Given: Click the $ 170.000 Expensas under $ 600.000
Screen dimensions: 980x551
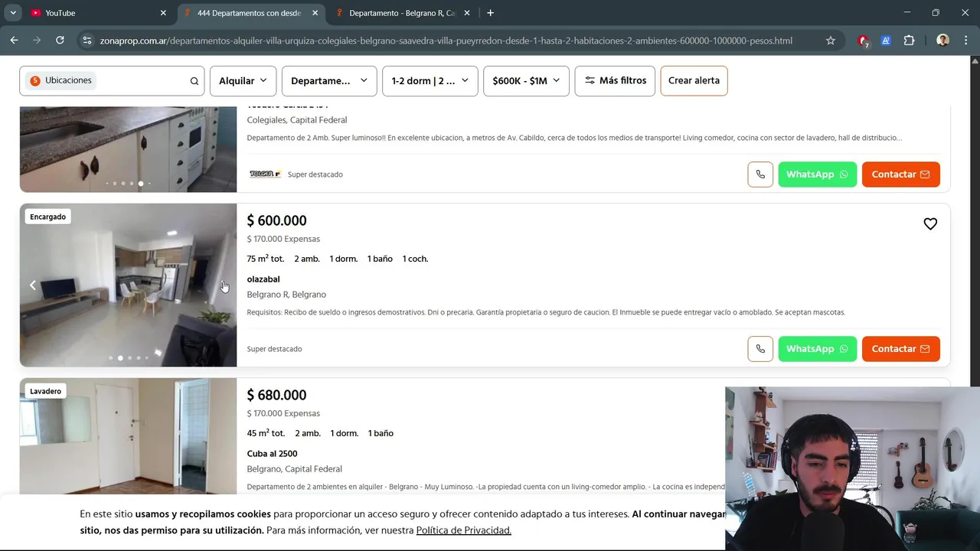Looking at the screenshot, I should click(x=283, y=239).
